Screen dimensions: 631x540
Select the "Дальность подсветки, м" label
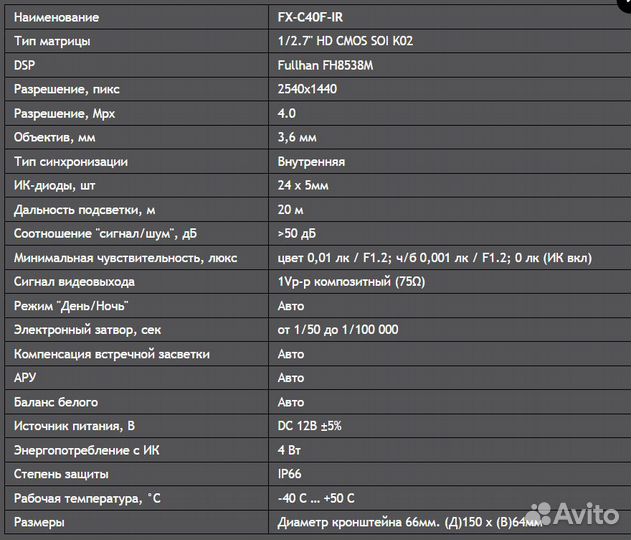tap(85, 209)
